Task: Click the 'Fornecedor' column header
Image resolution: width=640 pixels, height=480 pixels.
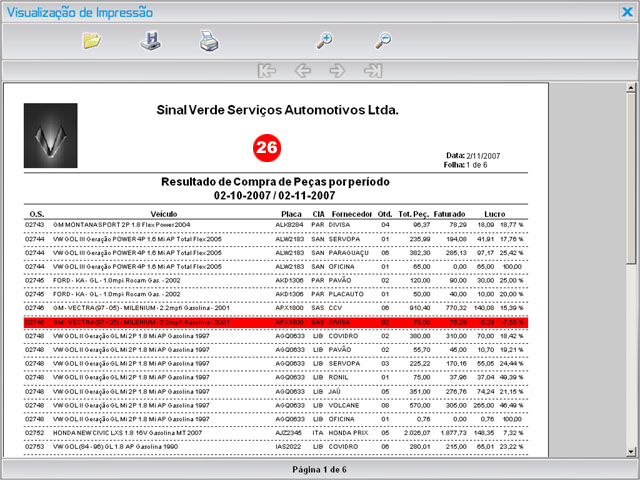Action: tap(352, 214)
